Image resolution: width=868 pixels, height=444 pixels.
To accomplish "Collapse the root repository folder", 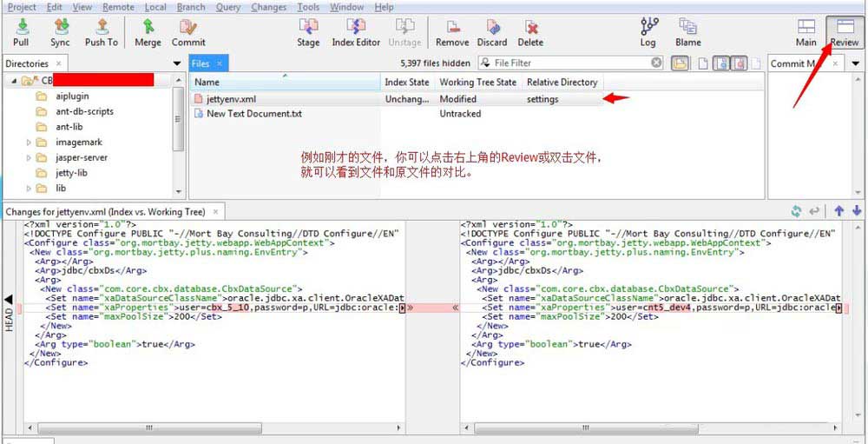I will point(14,81).
